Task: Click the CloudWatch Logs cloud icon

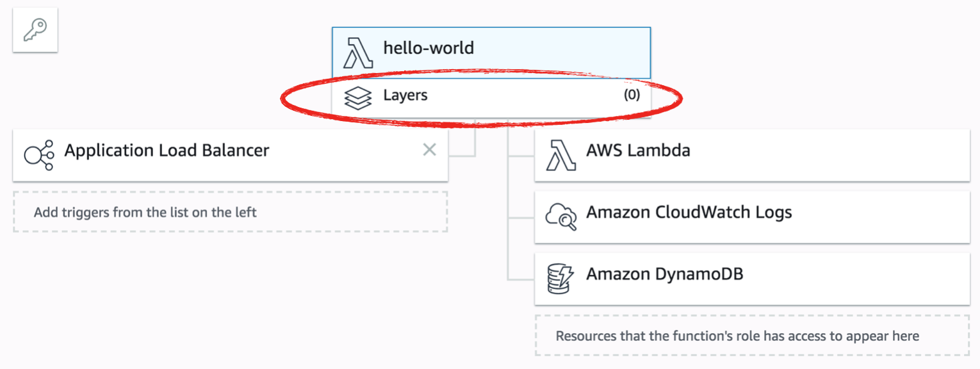Action: [x=561, y=217]
